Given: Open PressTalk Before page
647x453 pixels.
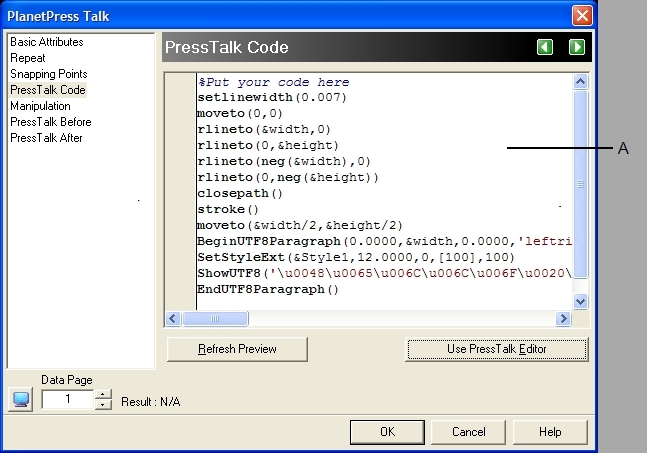Looking at the screenshot, I should 51,122.
